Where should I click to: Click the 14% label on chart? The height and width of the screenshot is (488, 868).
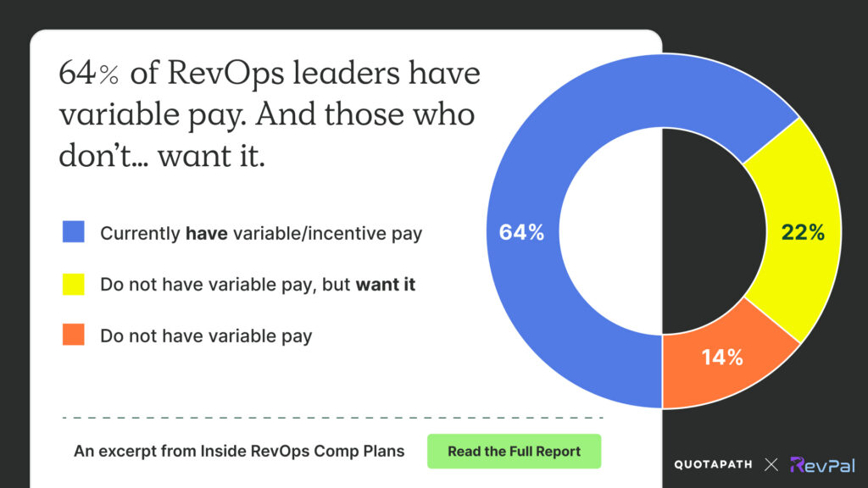tap(722, 357)
